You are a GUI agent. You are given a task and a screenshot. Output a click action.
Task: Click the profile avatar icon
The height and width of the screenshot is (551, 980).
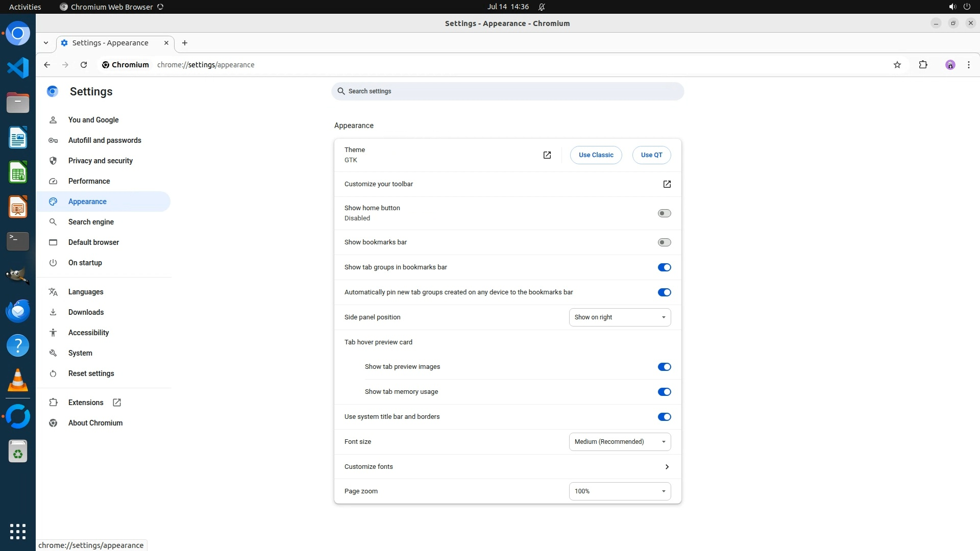pyautogui.click(x=950, y=65)
